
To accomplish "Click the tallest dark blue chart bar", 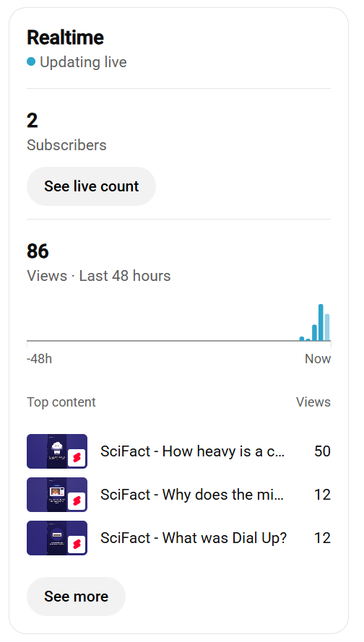I will point(321,323).
